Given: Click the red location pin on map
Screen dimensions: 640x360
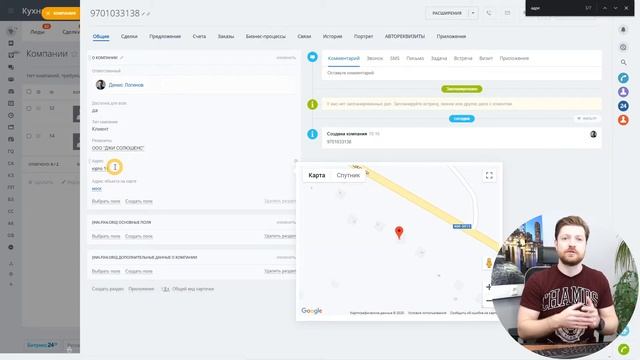Looking at the screenshot, I should pyautogui.click(x=399, y=233).
